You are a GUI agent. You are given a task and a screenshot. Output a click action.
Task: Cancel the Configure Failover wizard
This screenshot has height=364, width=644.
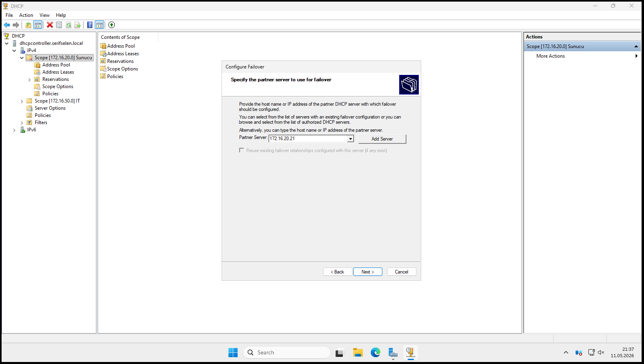pos(402,272)
